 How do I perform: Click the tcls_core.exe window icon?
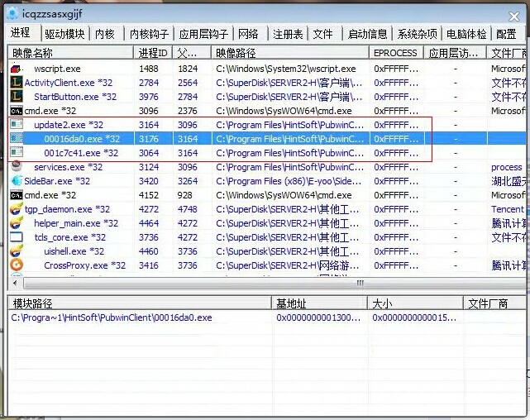coord(17,237)
